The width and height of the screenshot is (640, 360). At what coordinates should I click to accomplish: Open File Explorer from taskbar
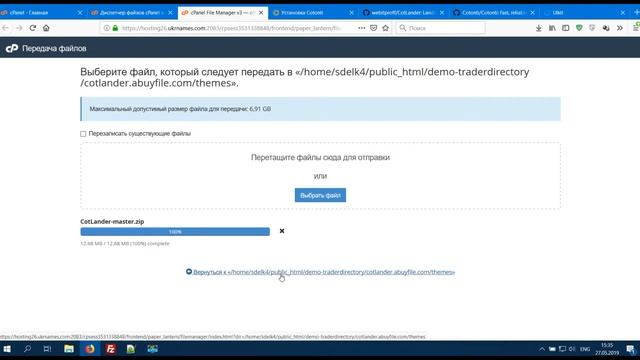point(69,349)
